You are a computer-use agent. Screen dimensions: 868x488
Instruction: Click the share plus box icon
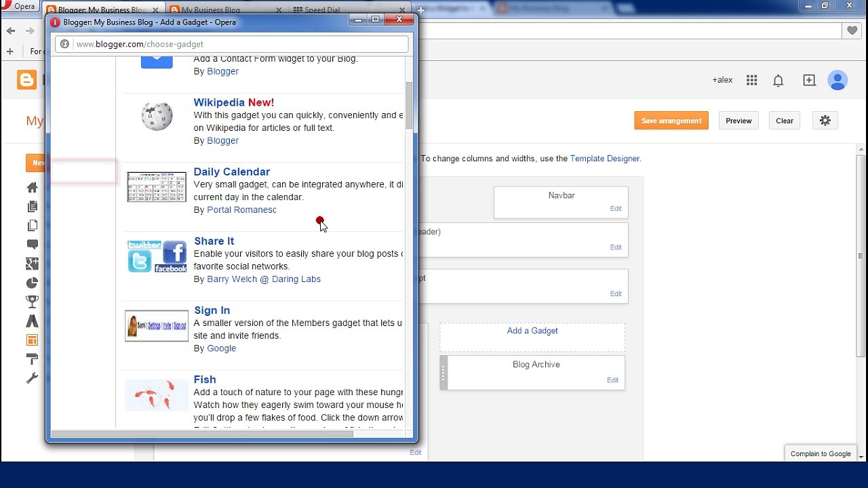point(809,80)
